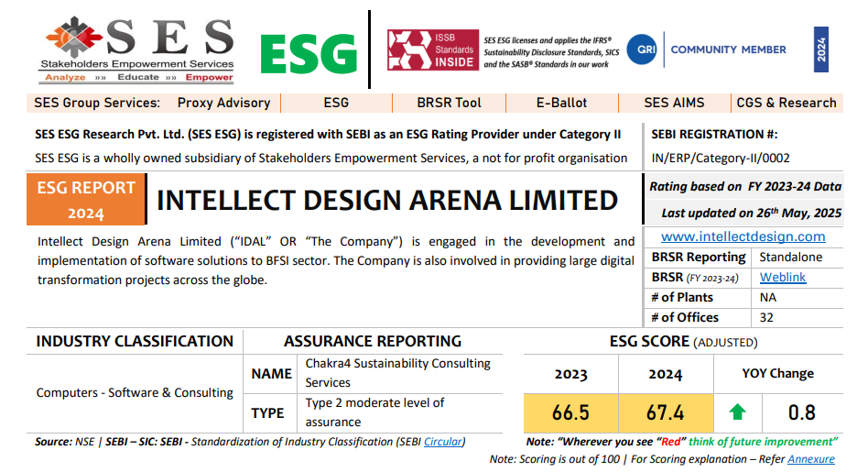868x472 pixels.
Task: Click the company description paragraph
Action: pos(335,261)
